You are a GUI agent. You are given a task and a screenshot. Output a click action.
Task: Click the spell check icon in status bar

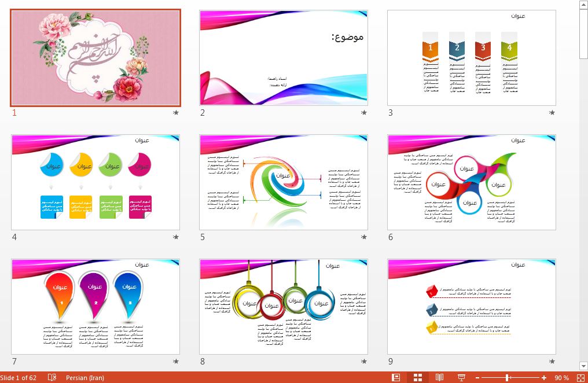tap(52, 378)
